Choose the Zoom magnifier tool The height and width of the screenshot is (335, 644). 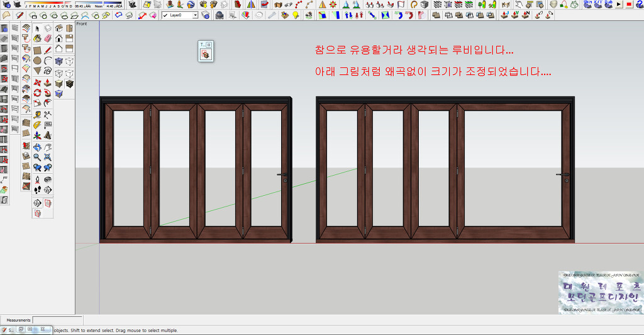[37, 157]
